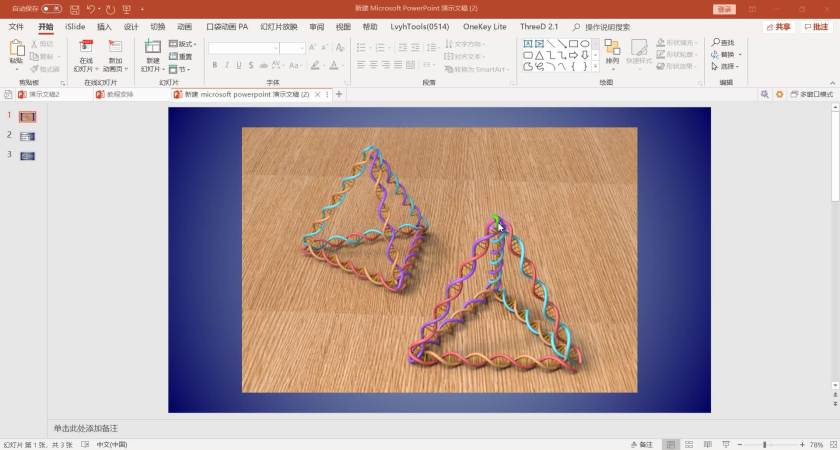The width and height of the screenshot is (840, 450).
Task: Select the Rectangle shape in gallery
Action: [573, 43]
